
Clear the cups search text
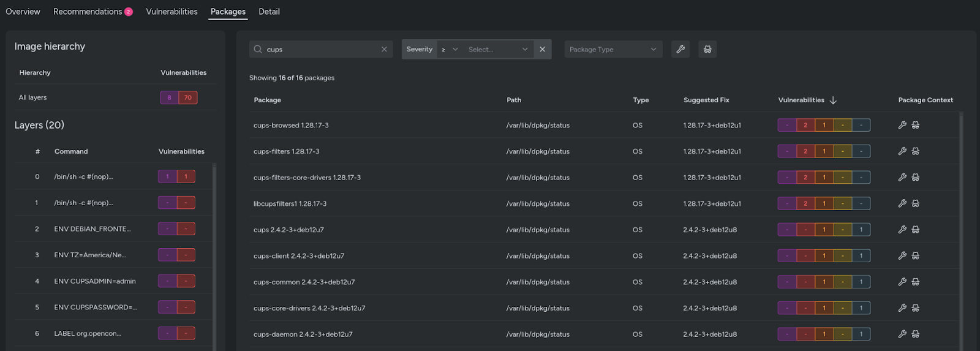tap(384, 50)
